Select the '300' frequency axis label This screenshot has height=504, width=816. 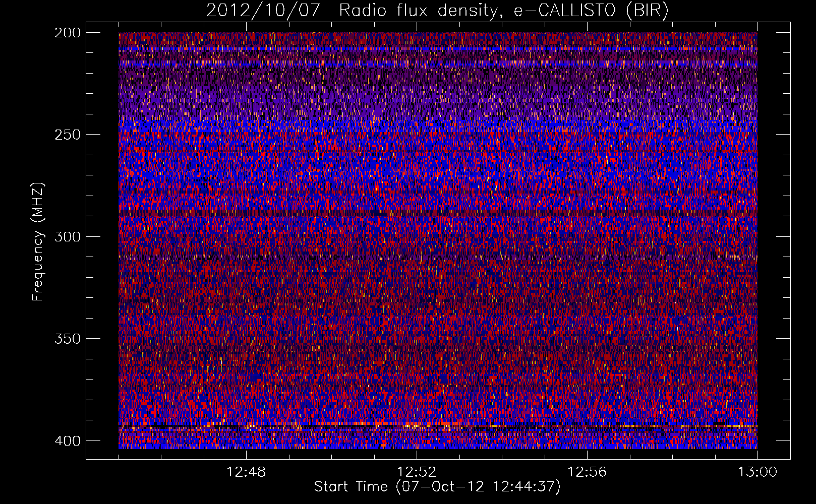coord(67,236)
